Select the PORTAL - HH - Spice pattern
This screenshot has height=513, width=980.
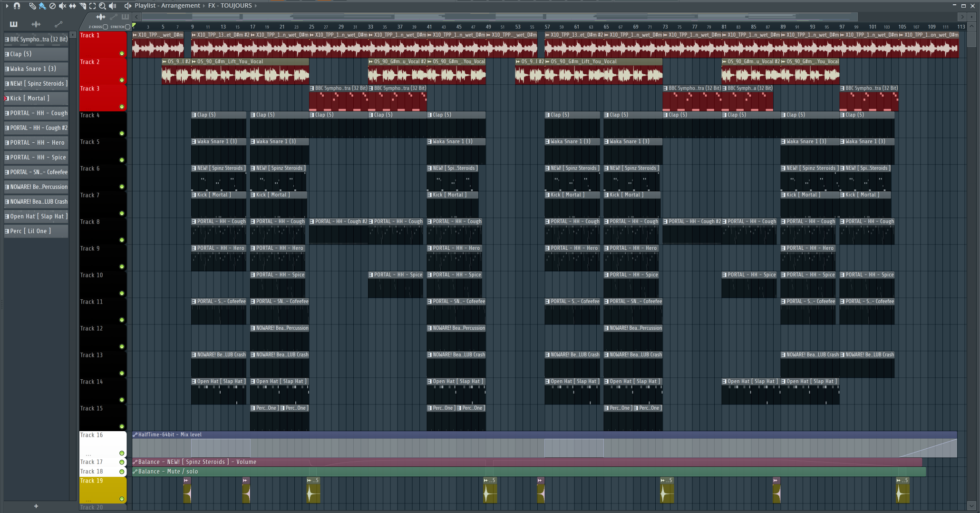coord(36,158)
